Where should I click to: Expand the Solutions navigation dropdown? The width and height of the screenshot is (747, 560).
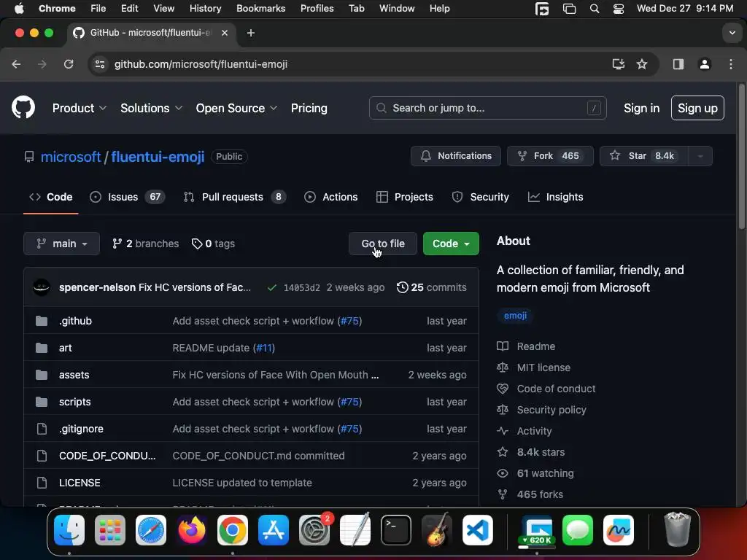point(151,108)
